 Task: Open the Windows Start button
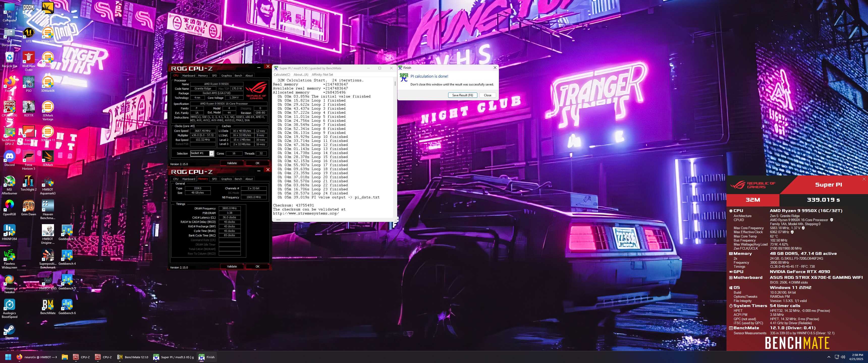(x=8, y=357)
